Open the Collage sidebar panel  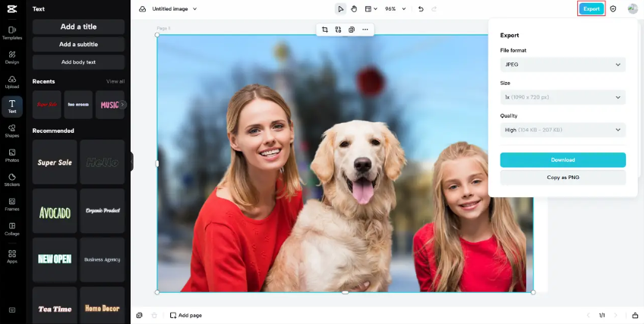[x=12, y=229]
